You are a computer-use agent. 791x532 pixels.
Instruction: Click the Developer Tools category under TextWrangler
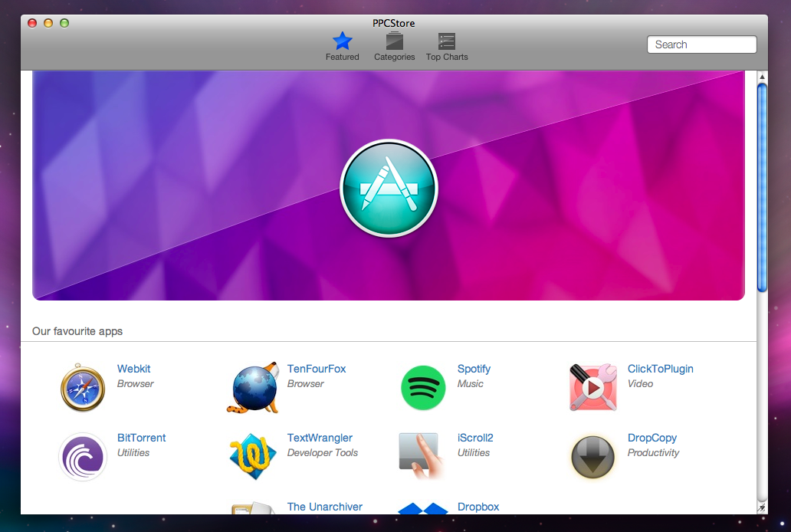pyautogui.click(x=323, y=453)
